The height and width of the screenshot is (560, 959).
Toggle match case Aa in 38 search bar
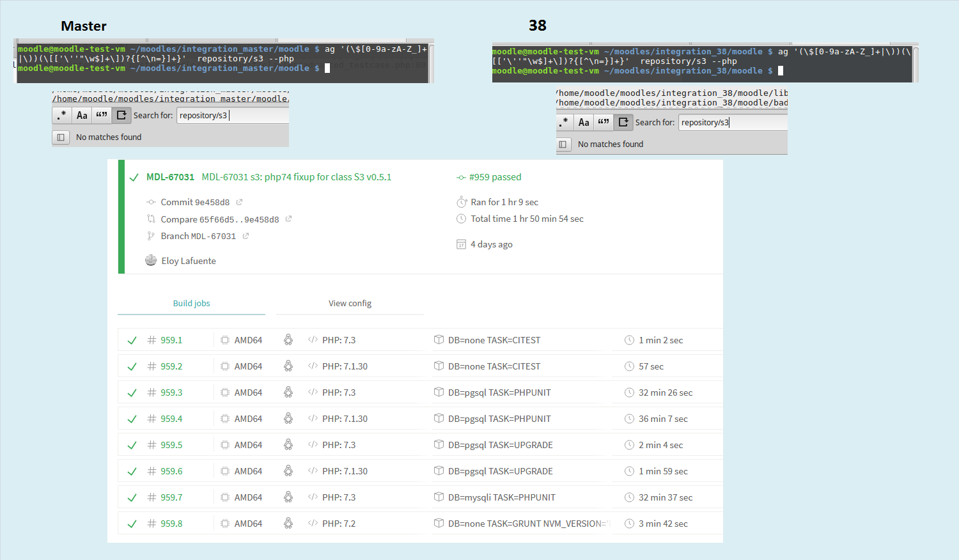tap(584, 122)
